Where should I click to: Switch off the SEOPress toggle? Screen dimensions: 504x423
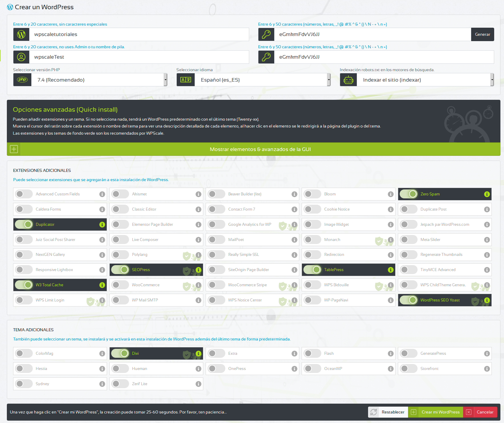120,270
